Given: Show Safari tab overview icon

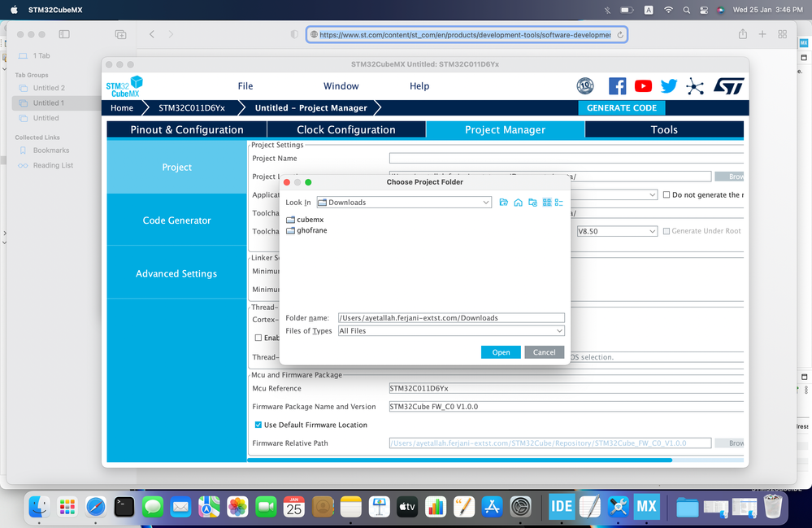Looking at the screenshot, I should (783, 34).
